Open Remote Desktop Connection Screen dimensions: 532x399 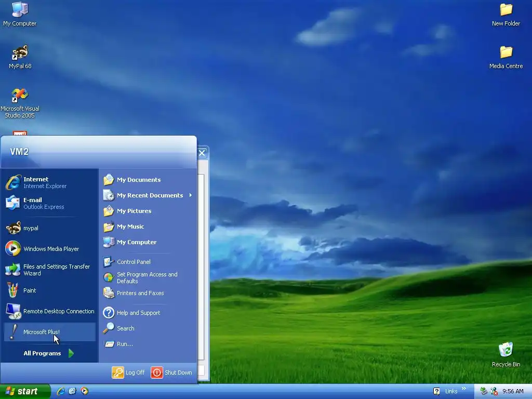[x=49, y=311]
